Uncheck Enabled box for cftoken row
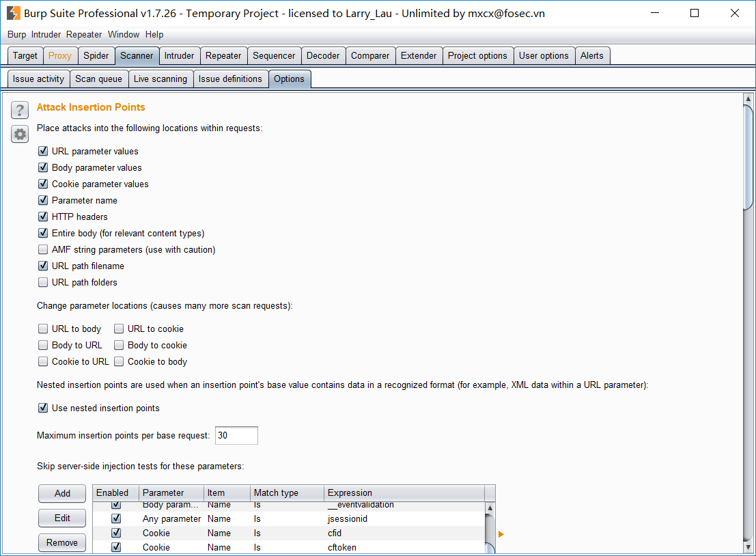 115,547
